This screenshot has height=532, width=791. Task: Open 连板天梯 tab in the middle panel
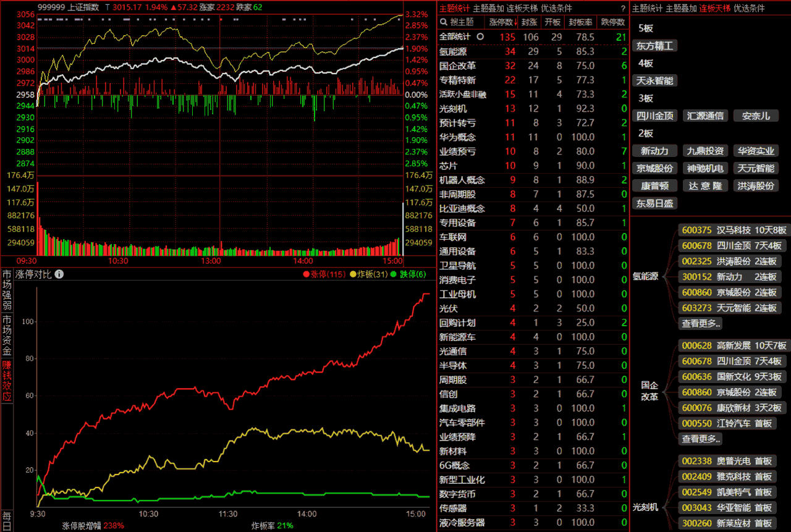click(522, 9)
